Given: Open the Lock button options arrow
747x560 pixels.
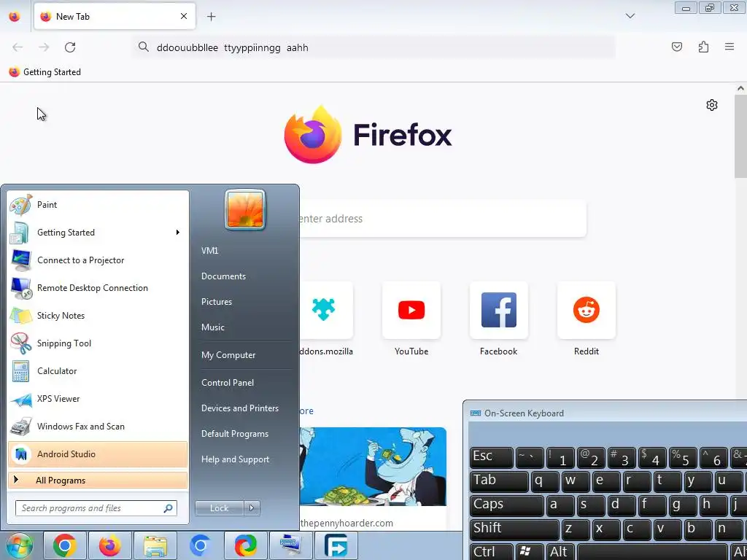Looking at the screenshot, I should tap(252, 508).
